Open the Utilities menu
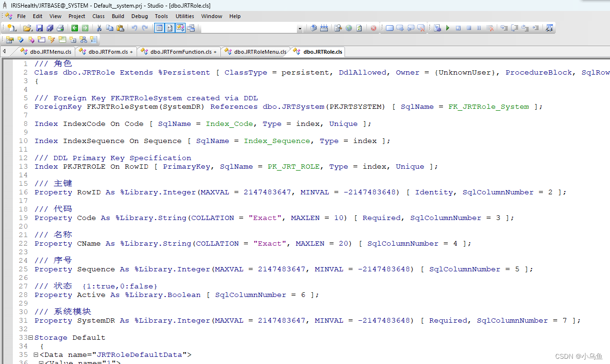The height and width of the screenshot is (364, 610). (185, 16)
